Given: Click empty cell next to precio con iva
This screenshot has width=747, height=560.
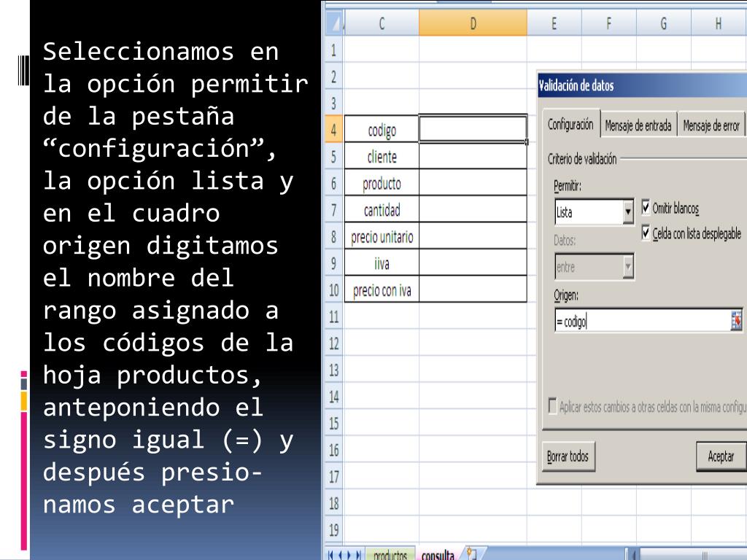Looking at the screenshot, I should [x=473, y=289].
